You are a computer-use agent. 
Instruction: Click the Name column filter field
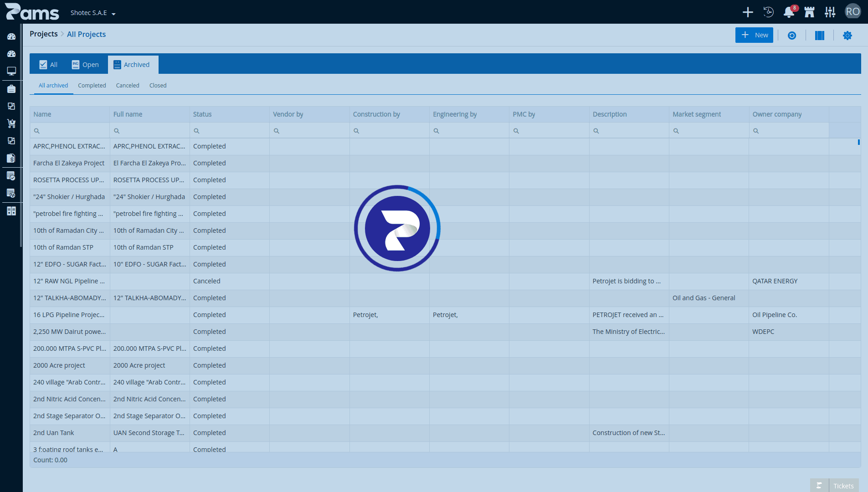70,131
